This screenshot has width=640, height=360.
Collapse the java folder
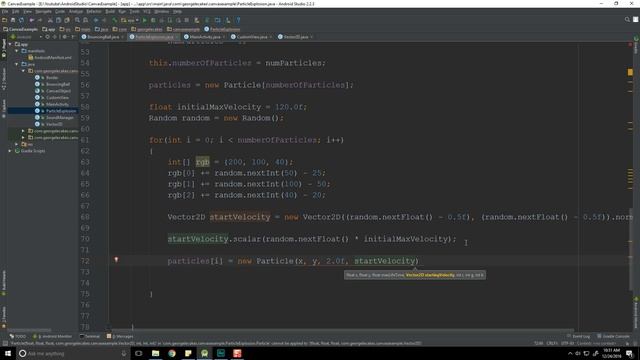pos(17,64)
